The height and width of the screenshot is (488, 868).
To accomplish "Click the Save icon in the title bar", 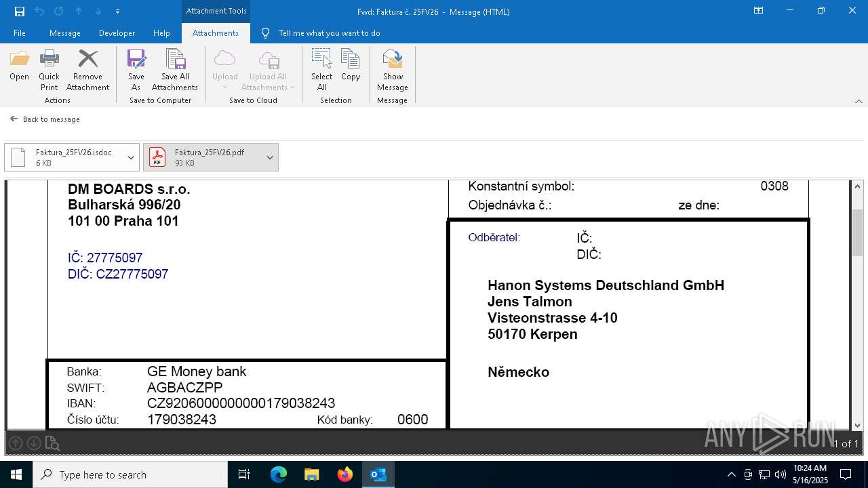I will pyautogui.click(x=20, y=11).
